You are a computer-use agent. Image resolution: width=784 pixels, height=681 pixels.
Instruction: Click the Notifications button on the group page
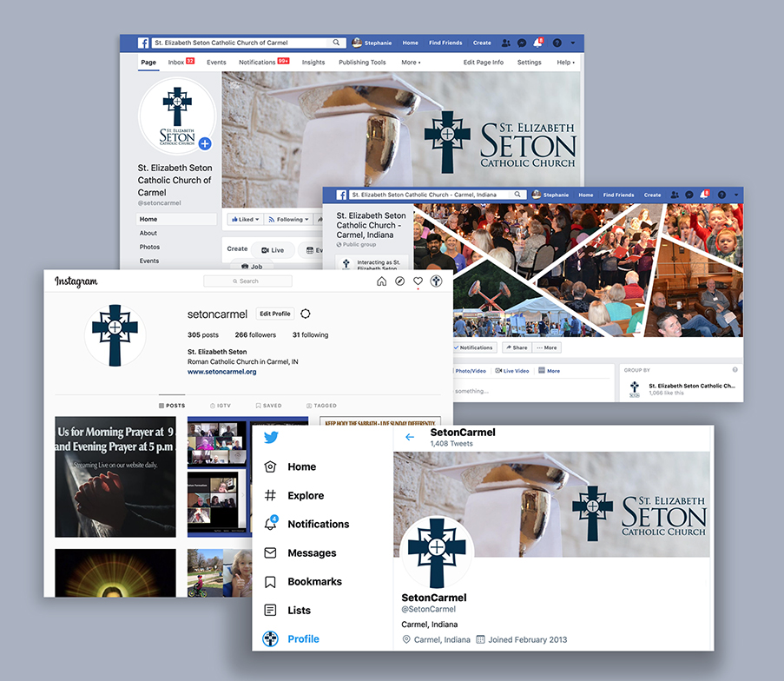coord(473,347)
